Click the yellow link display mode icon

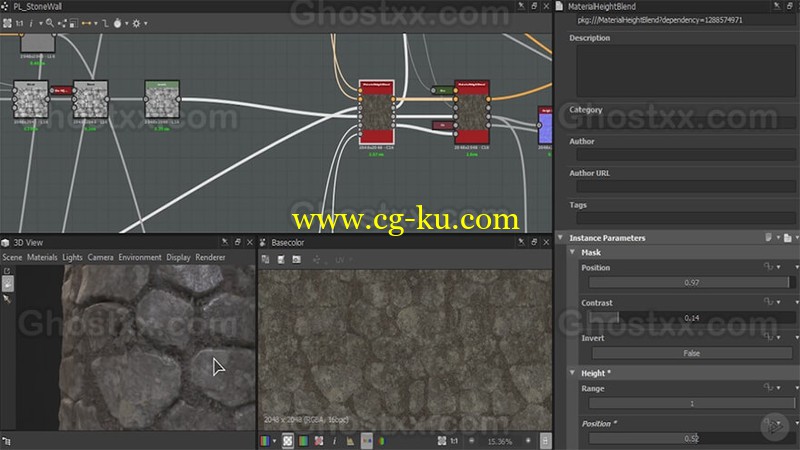86,23
